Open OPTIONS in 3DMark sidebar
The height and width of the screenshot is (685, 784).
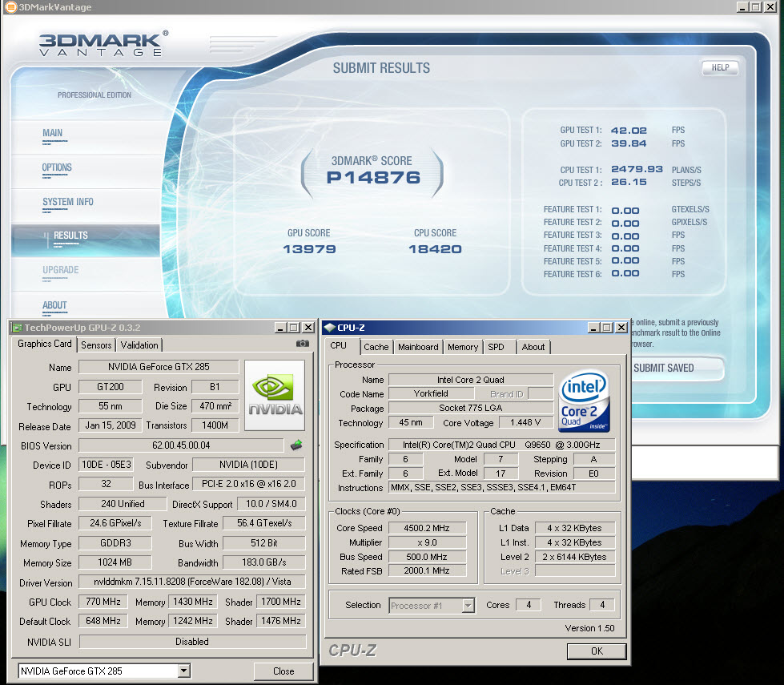57,167
